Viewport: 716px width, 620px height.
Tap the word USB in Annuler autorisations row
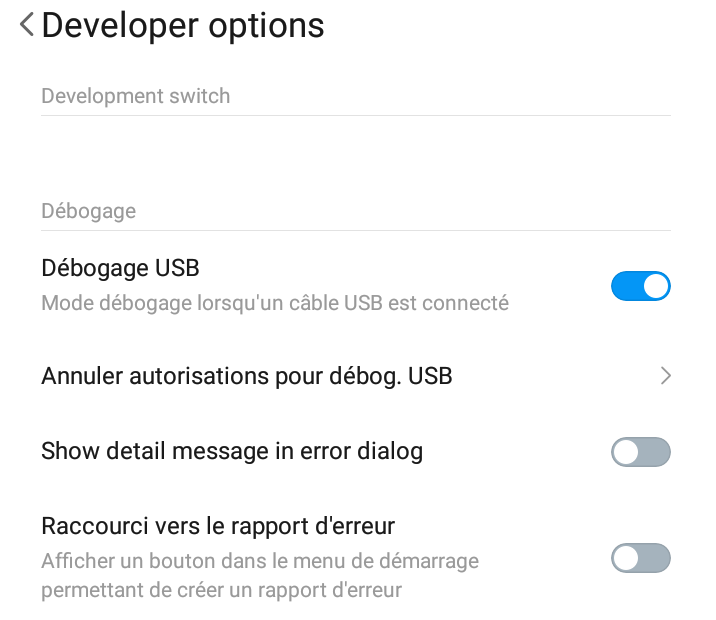click(430, 376)
